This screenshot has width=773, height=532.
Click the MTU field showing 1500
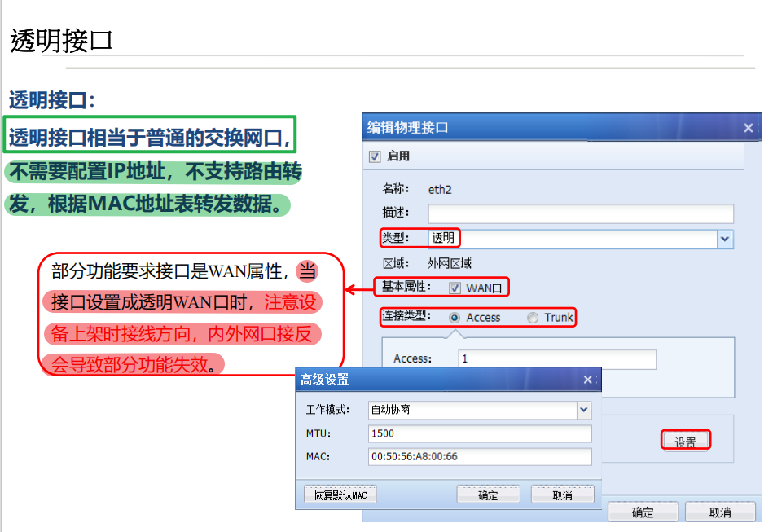[480, 434]
